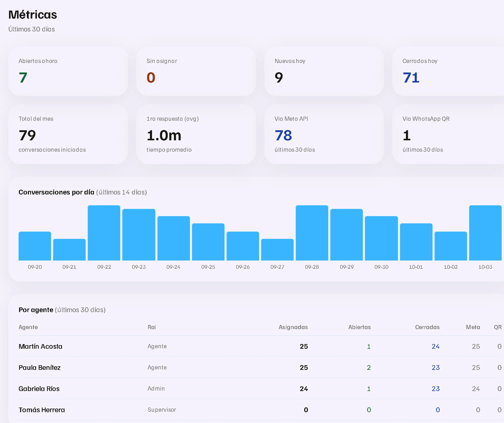Image resolution: width=504 pixels, height=423 pixels.
Task: Click the Cerradas hoy value 71
Action: [411, 77]
